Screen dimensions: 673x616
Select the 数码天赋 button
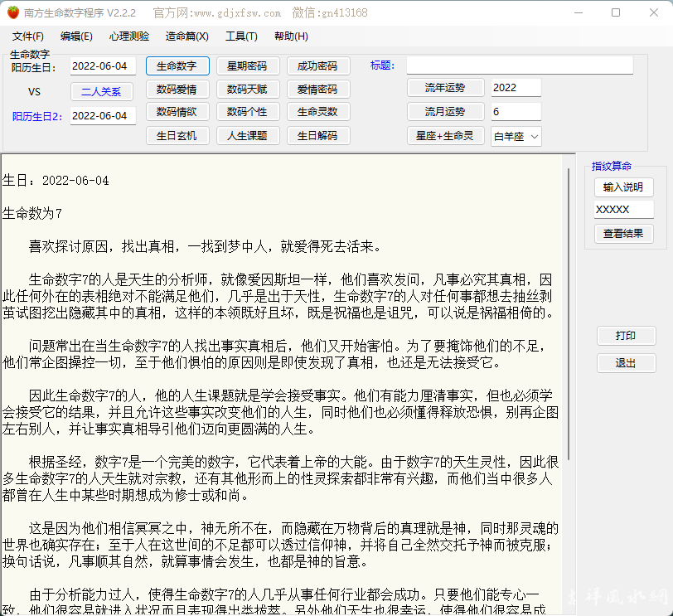click(247, 90)
